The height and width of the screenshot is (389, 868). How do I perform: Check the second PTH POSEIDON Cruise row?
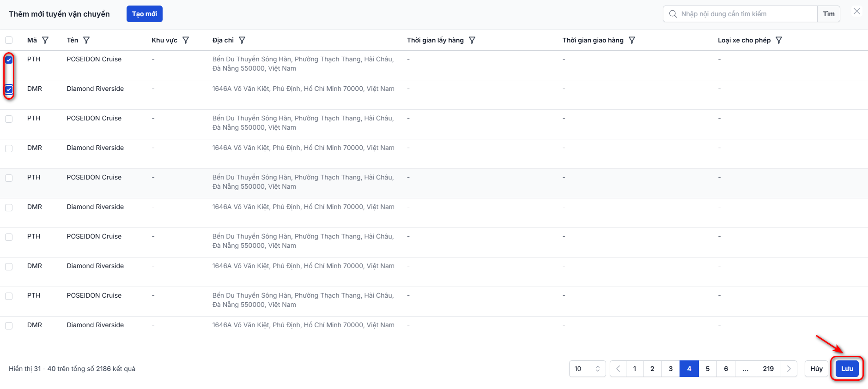click(x=9, y=119)
